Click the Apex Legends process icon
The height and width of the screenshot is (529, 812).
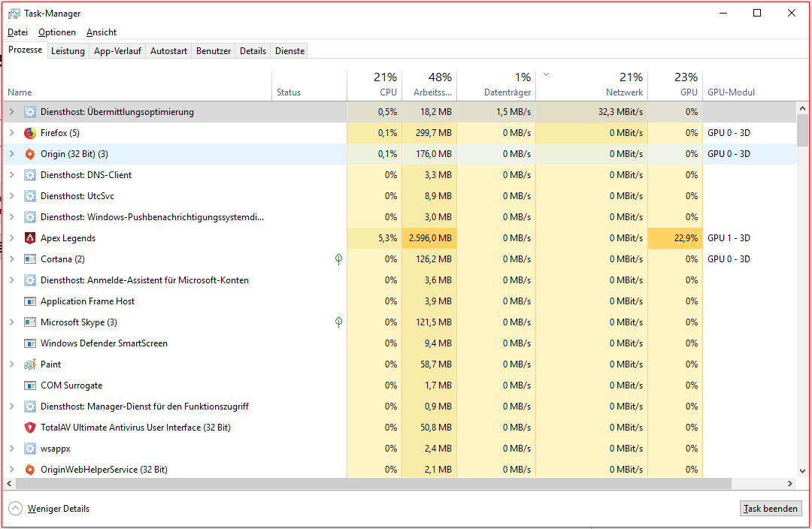tap(30, 238)
